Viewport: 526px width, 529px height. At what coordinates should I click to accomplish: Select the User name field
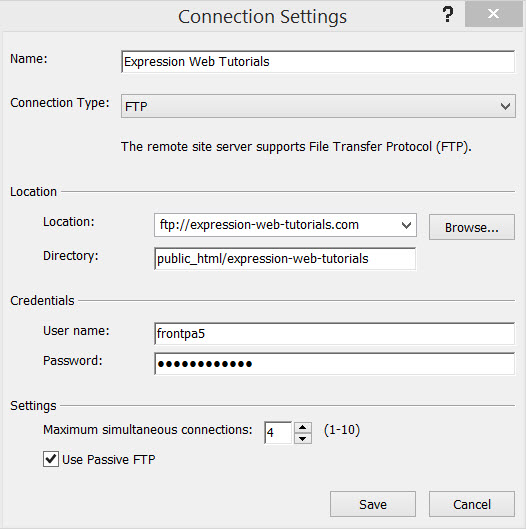[x=334, y=334]
